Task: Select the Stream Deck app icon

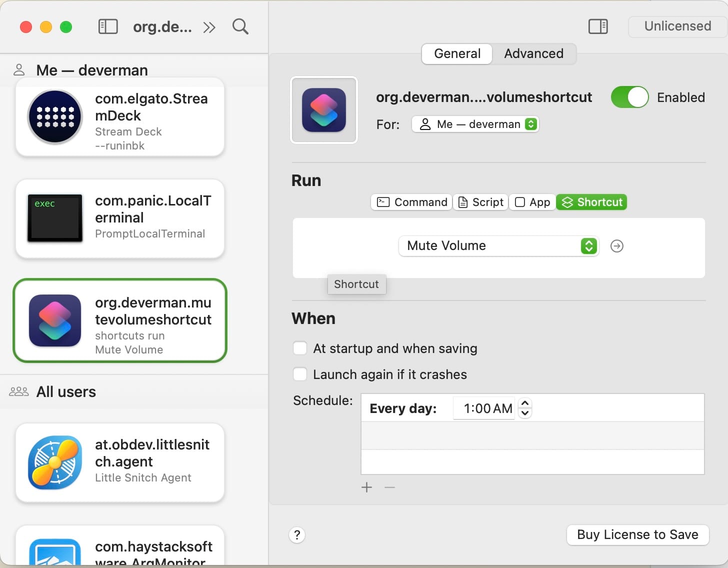Action: coord(54,117)
